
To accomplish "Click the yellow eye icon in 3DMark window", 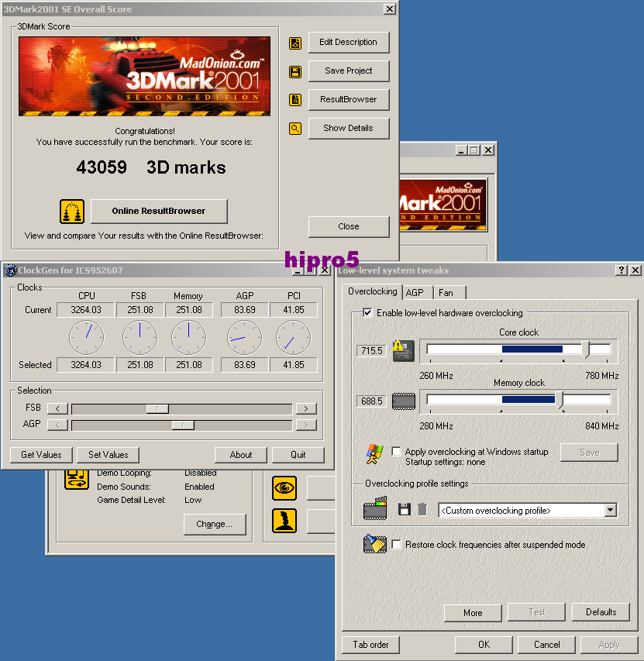I will pyautogui.click(x=284, y=488).
